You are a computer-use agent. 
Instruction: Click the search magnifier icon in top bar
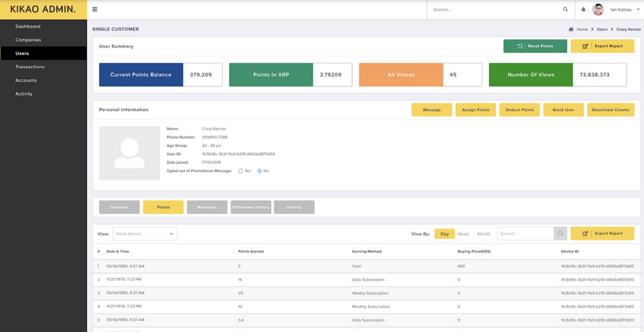click(x=565, y=10)
